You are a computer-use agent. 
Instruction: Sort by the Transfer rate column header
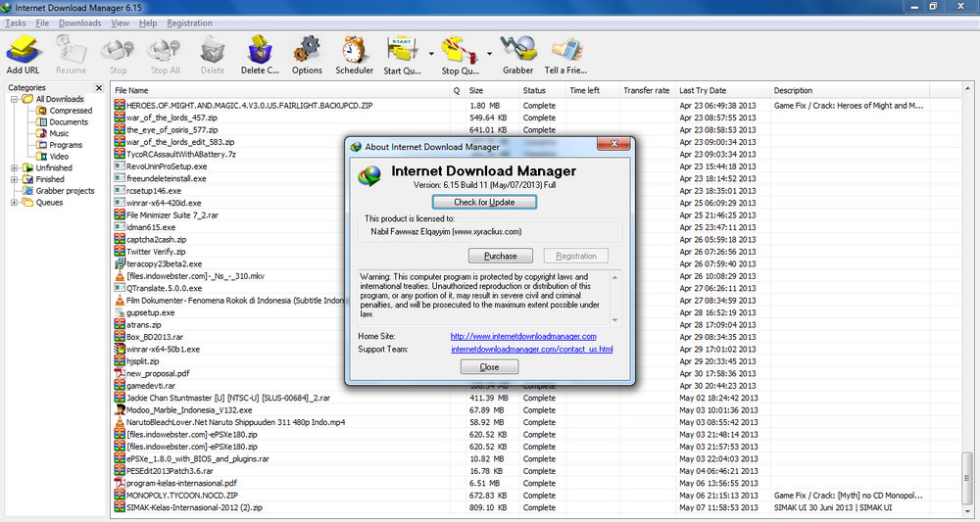[x=648, y=90]
